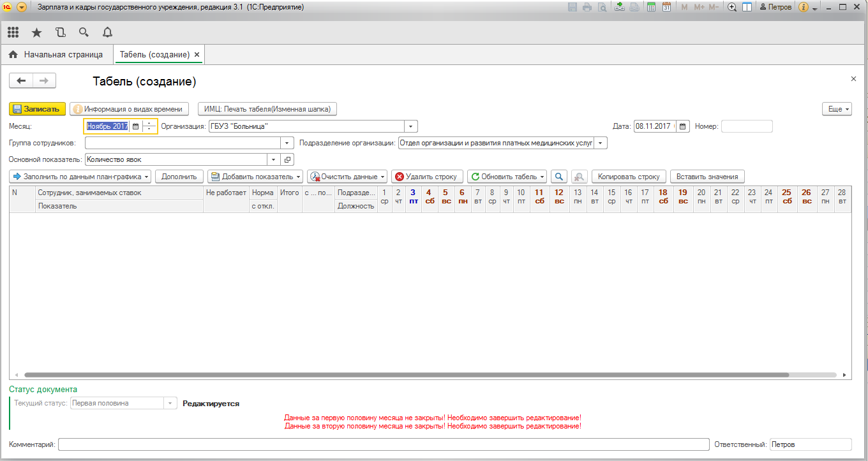Expand the Группа сотрудников dropdown
Screen dimensions: 868x461
(x=287, y=143)
